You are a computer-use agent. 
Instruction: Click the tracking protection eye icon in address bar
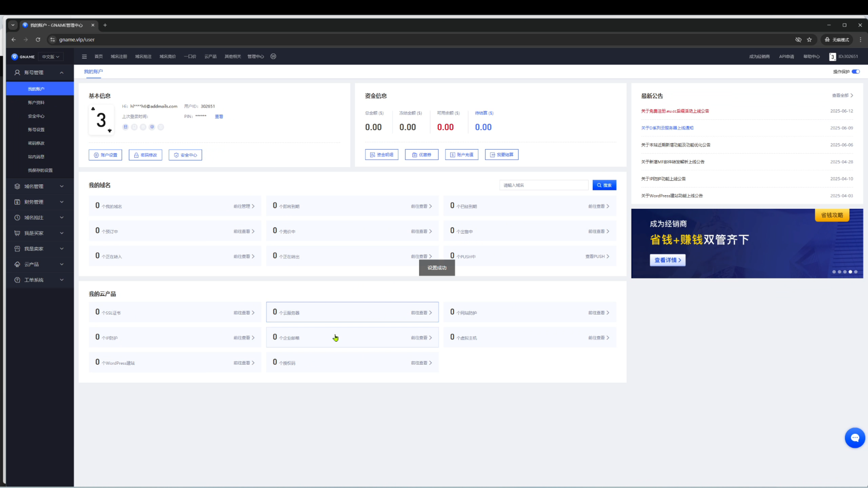click(798, 40)
